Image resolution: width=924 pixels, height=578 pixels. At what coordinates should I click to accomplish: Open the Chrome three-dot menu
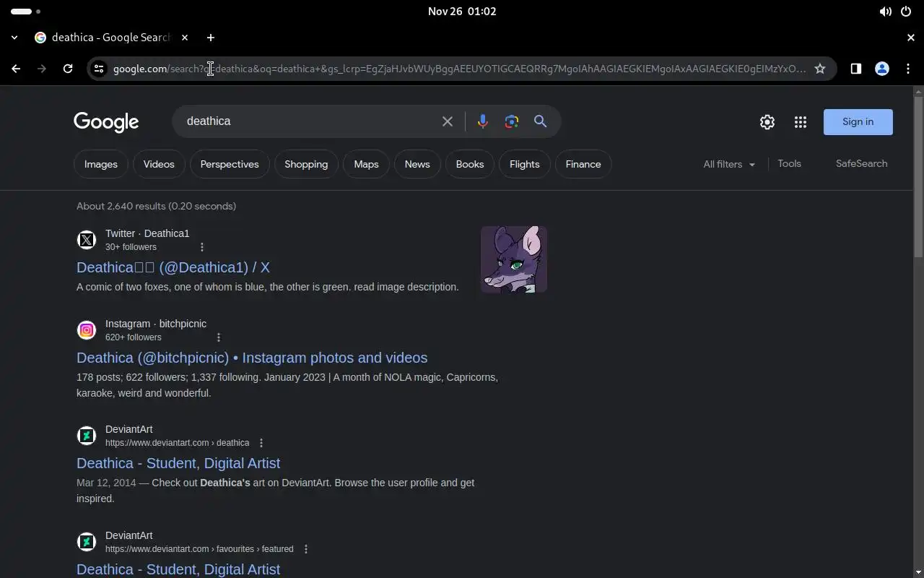pos(908,69)
